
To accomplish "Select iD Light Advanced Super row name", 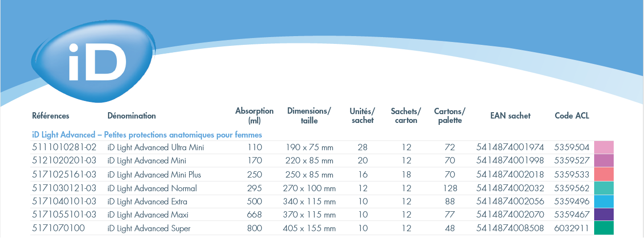I will 149,228.
